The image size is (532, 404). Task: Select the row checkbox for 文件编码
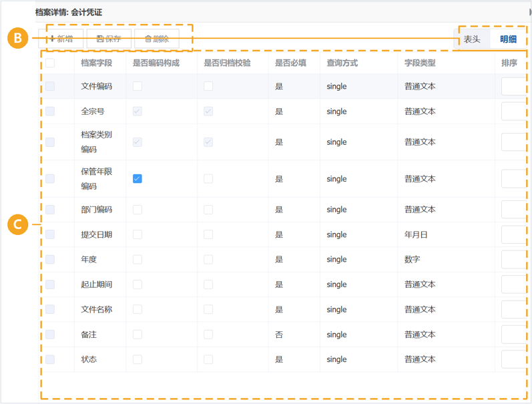click(x=50, y=86)
